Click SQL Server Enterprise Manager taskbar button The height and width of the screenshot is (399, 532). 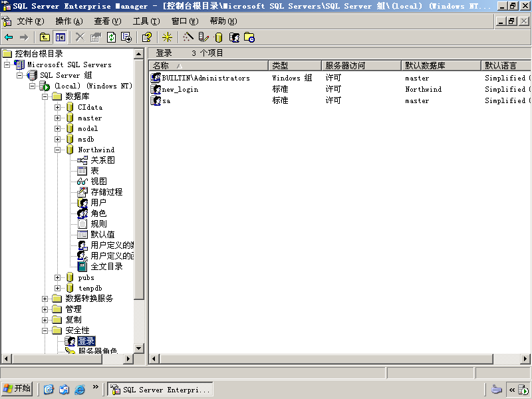[x=160, y=390]
